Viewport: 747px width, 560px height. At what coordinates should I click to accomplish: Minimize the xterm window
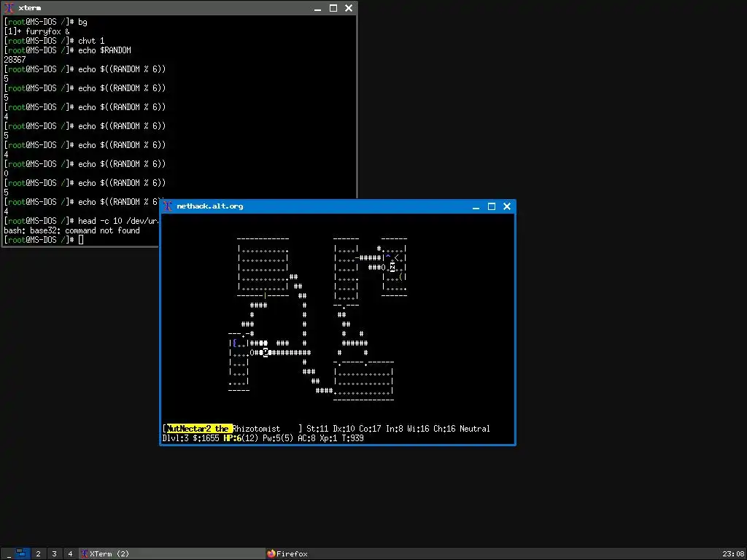click(318, 8)
